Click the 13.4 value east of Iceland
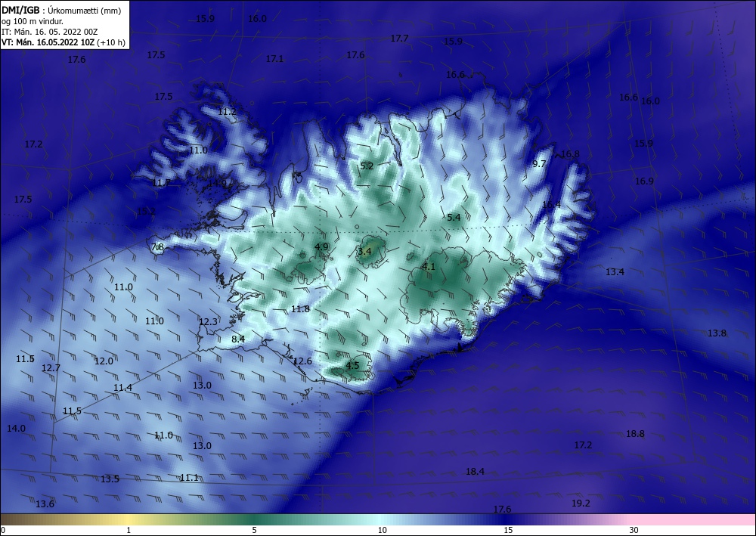This screenshot has width=756, height=536. tap(615, 272)
